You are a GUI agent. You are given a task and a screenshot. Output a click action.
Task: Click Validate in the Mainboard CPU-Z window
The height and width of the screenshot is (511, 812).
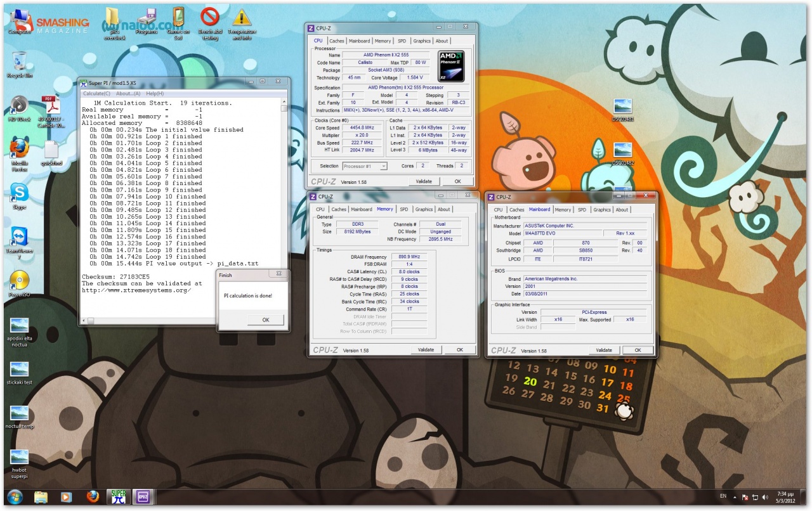(604, 350)
